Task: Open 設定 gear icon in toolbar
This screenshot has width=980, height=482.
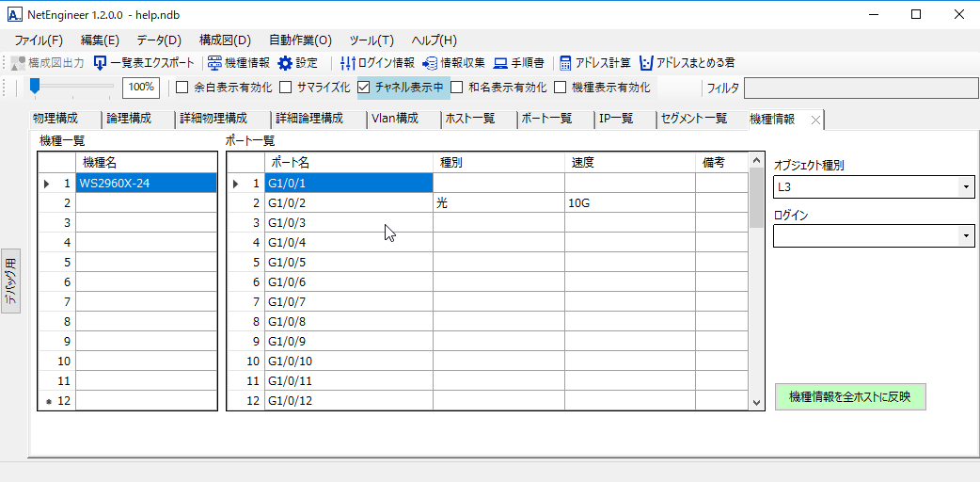Action: point(285,63)
